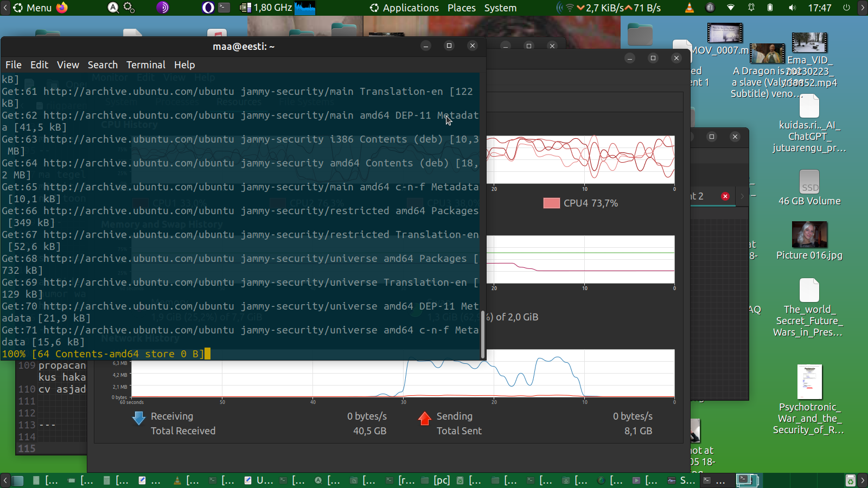Viewport: 868px width, 488px height.
Task: Open CPU frequency monitor showing 1,80 GHz
Action: pos(266,8)
